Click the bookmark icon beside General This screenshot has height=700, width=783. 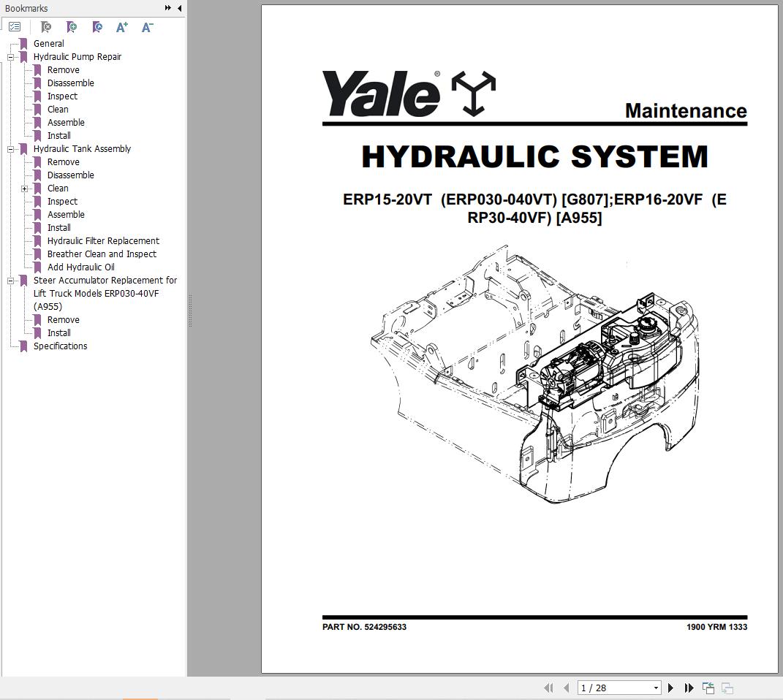coord(23,44)
